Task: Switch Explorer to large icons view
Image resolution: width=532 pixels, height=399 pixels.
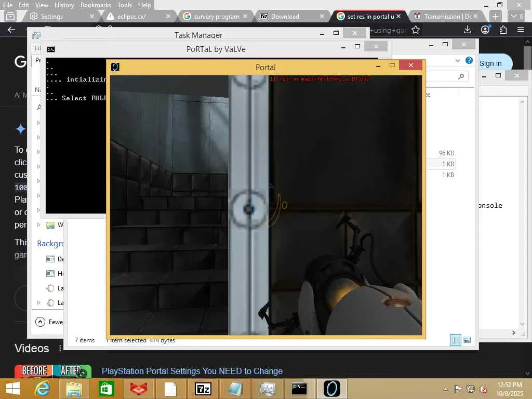Action: (x=467, y=340)
